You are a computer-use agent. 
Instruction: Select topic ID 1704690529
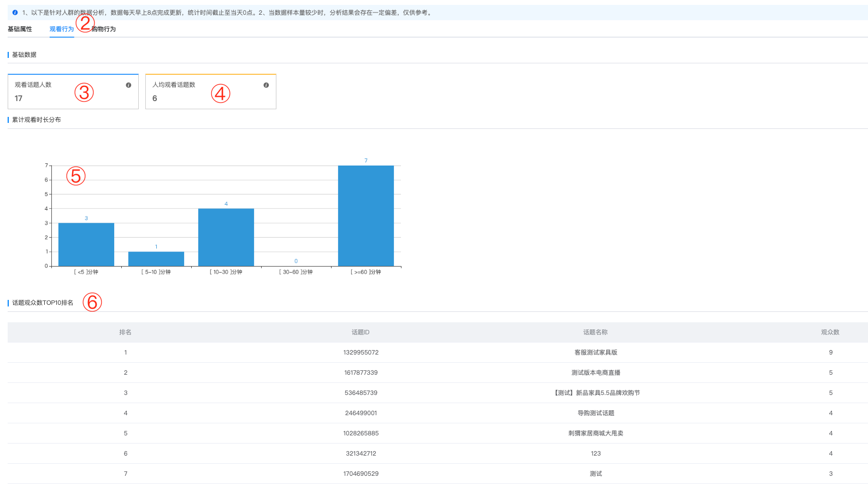[361, 474]
